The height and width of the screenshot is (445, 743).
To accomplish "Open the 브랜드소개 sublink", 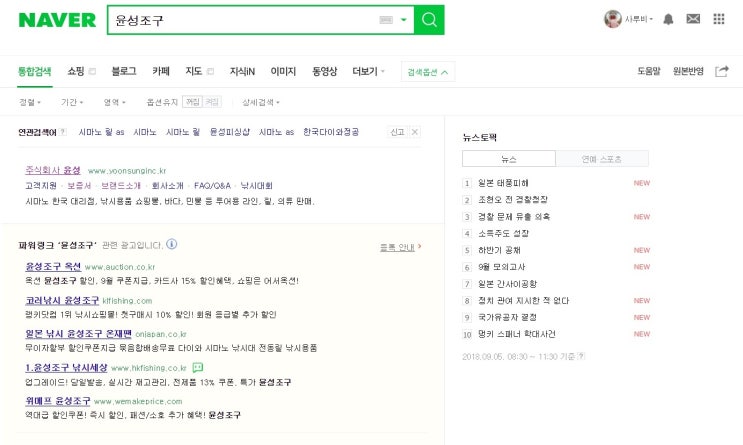I will click(121, 186).
